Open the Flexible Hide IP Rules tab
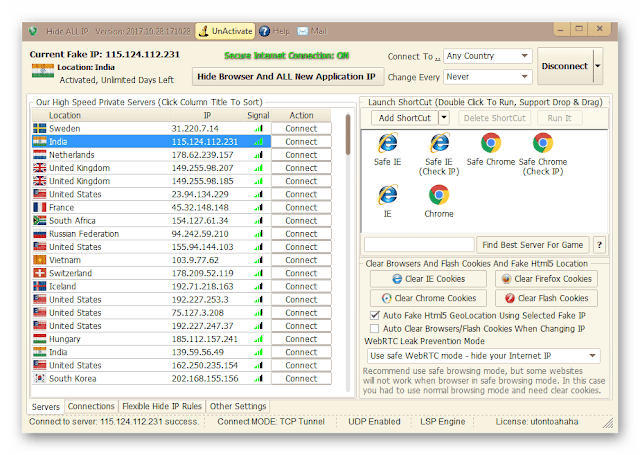The image size is (640, 455). pos(162,406)
